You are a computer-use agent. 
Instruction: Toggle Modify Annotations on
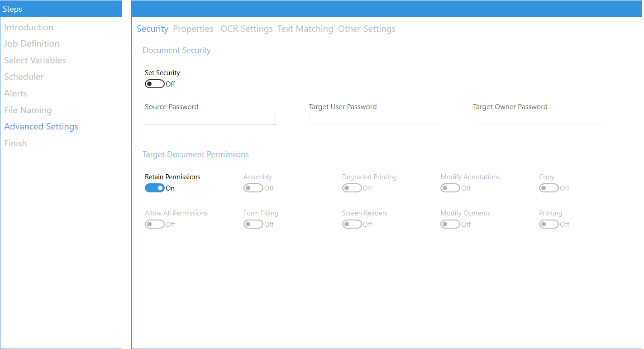point(450,187)
